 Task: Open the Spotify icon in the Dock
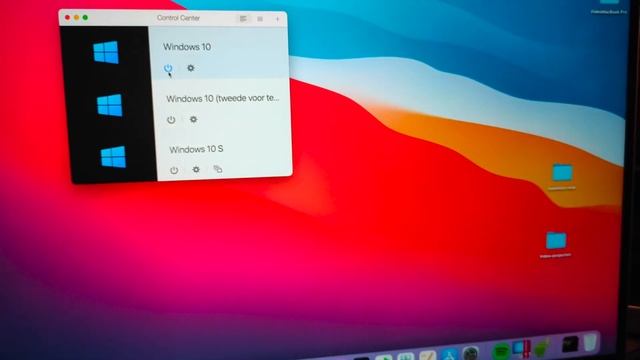[x=500, y=351]
